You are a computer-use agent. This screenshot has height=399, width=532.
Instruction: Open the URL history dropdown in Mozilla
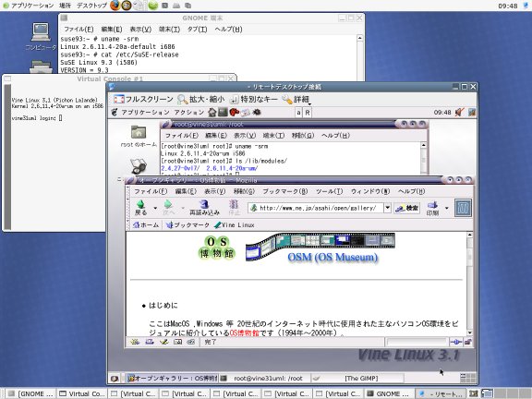[388, 208]
